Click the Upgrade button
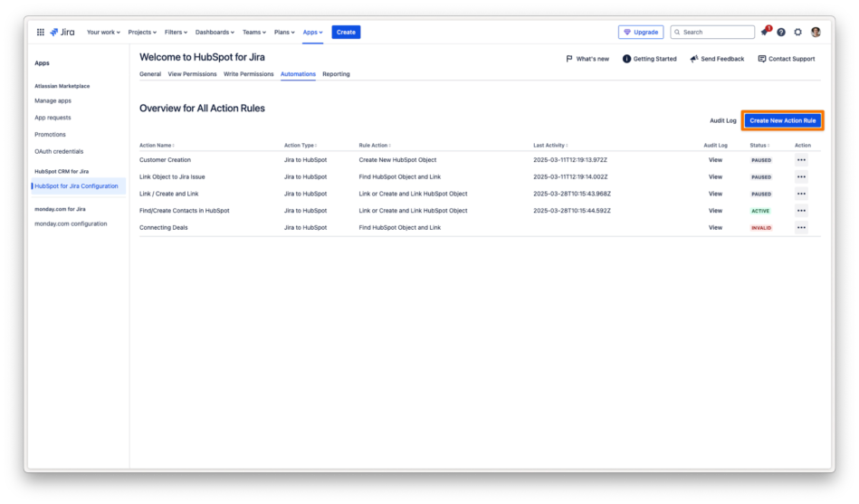This screenshot has width=859, height=504. (641, 33)
